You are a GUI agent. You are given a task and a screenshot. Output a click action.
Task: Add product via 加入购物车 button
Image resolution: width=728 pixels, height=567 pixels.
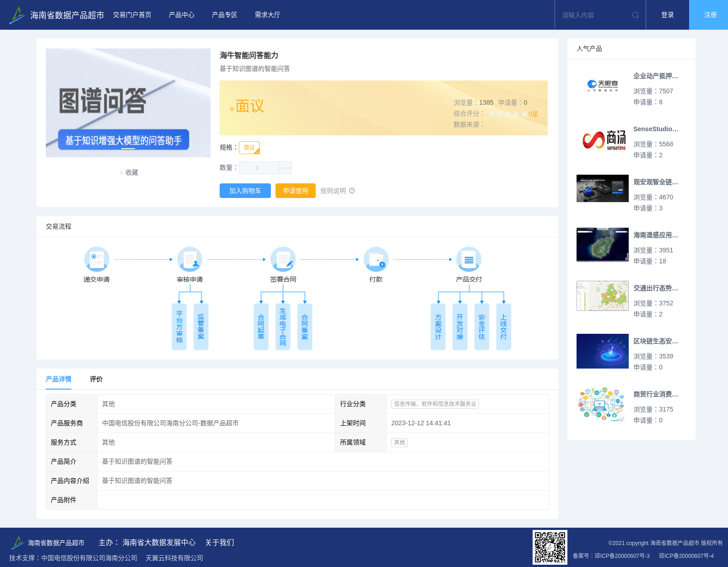245,191
